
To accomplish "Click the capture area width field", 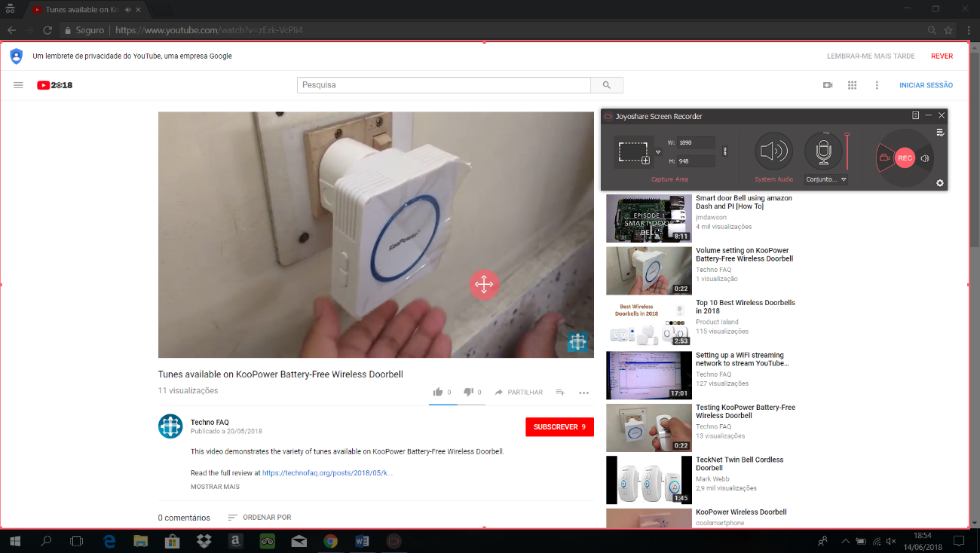I will 694,142.
